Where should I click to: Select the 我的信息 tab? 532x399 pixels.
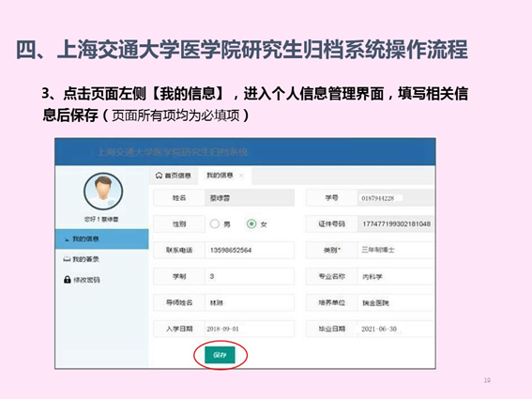pos(220,176)
